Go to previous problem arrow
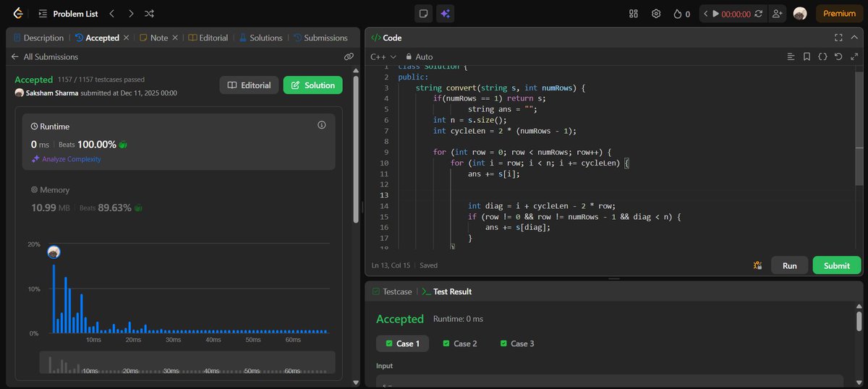868x389 pixels. coord(111,13)
